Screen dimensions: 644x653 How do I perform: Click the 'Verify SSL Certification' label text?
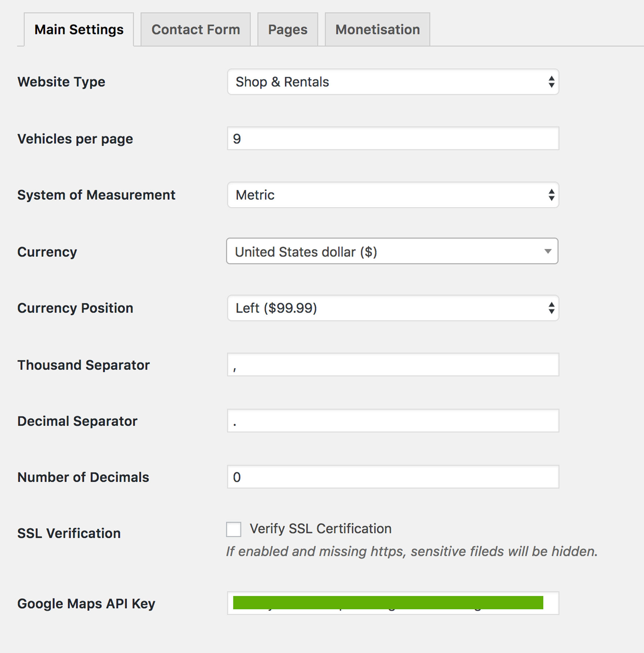[x=321, y=529]
